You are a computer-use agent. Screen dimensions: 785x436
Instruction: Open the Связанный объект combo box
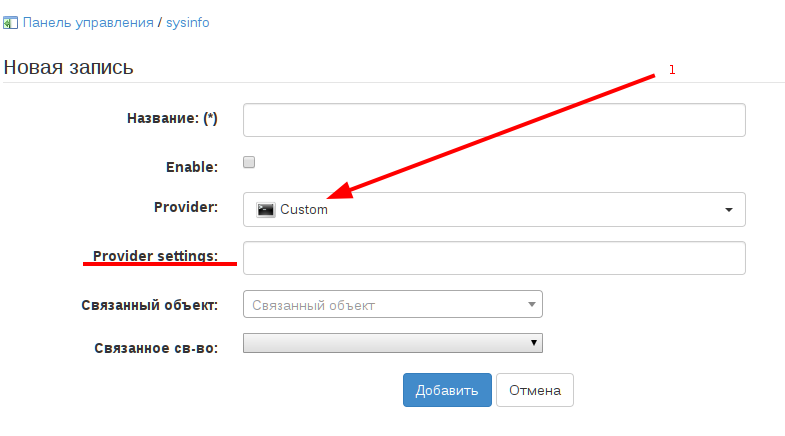(x=385, y=305)
